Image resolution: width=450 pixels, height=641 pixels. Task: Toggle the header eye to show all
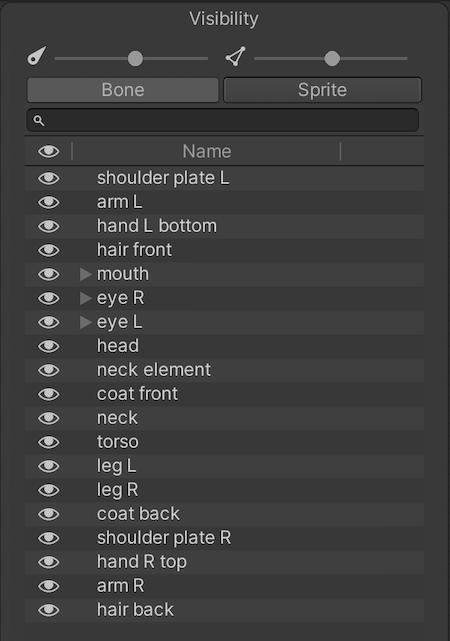(49, 152)
